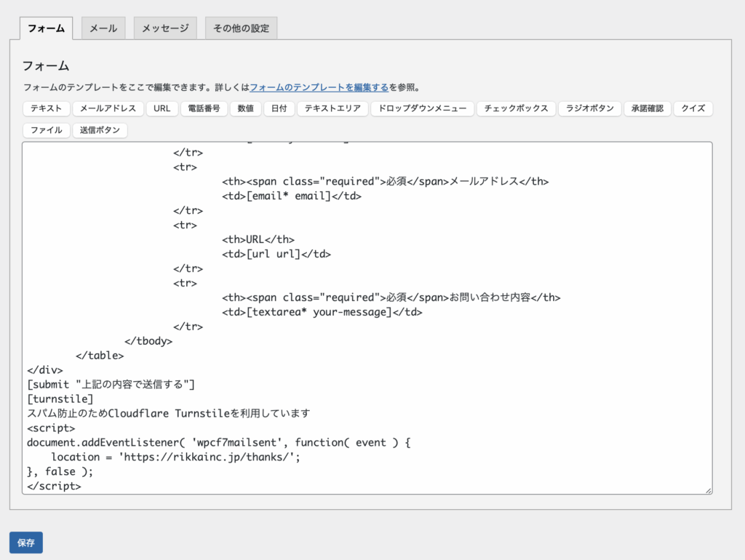Click the blue 保存 button
Viewport: 745px width, 560px height.
pyautogui.click(x=26, y=543)
